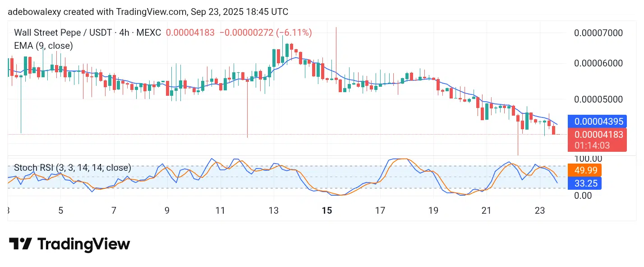Click bold date label 15 on time axis
The image size is (644, 267).
pos(327,211)
